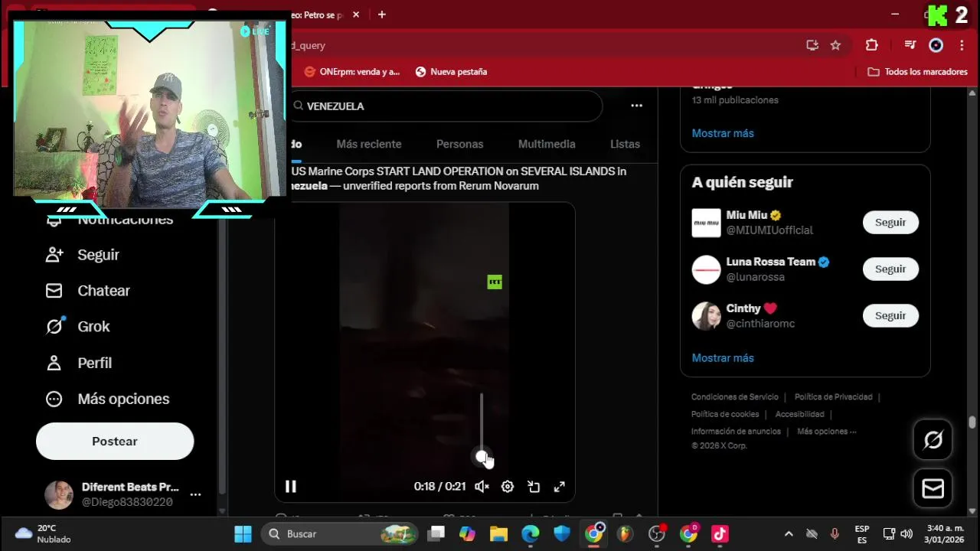The width and height of the screenshot is (980, 551).
Task: Open Política de Privacidad link
Action: point(834,397)
